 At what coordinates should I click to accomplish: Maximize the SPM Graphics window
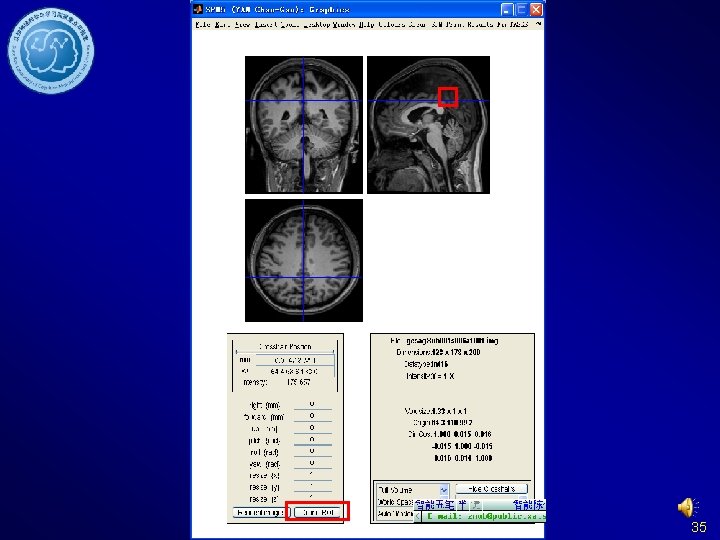[x=521, y=10]
